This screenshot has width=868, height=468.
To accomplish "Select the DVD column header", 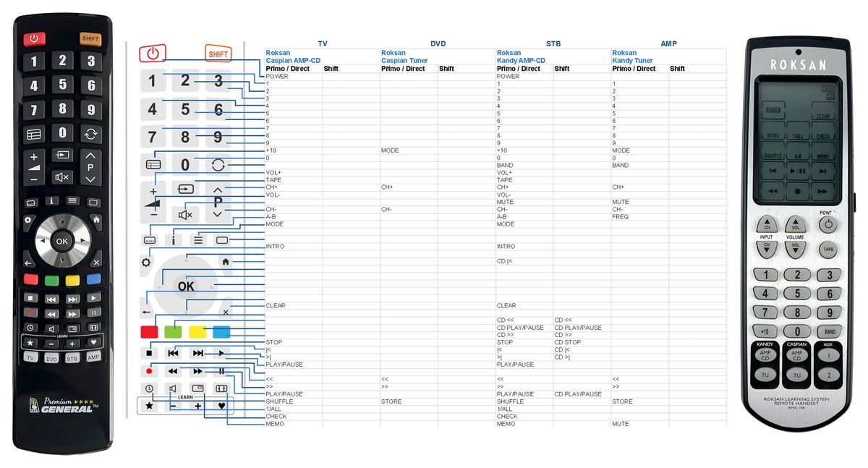I will [x=438, y=43].
